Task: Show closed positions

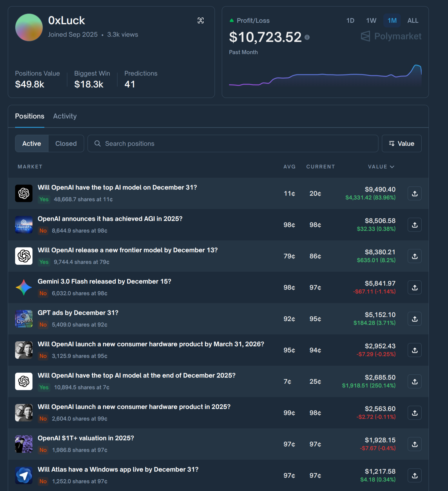Action: tap(66, 144)
